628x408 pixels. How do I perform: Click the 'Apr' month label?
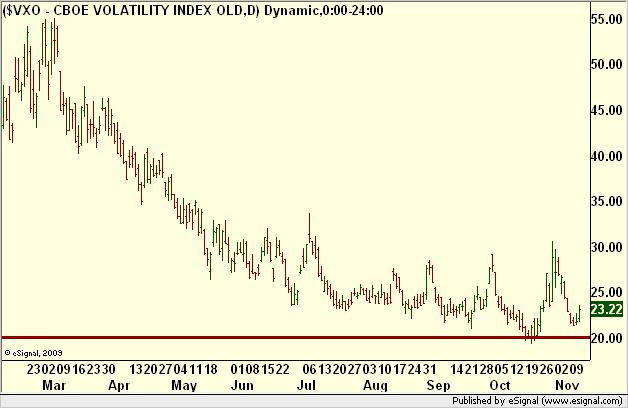119,386
